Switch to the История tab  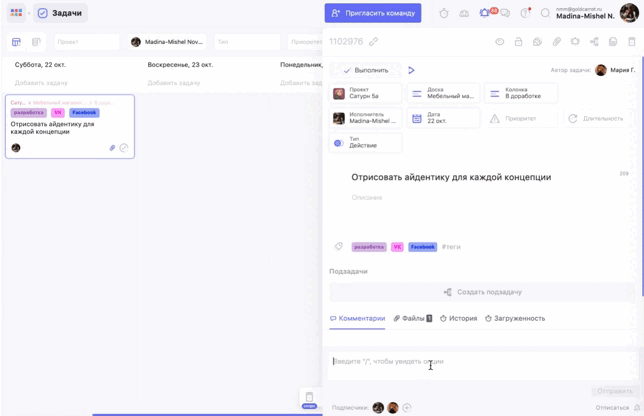(x=458, y=318)
